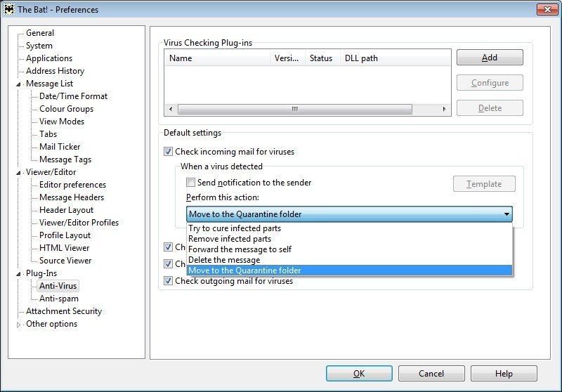The image size is (562, 392).
Task: Choose Delete the message option
Action: 349,260
